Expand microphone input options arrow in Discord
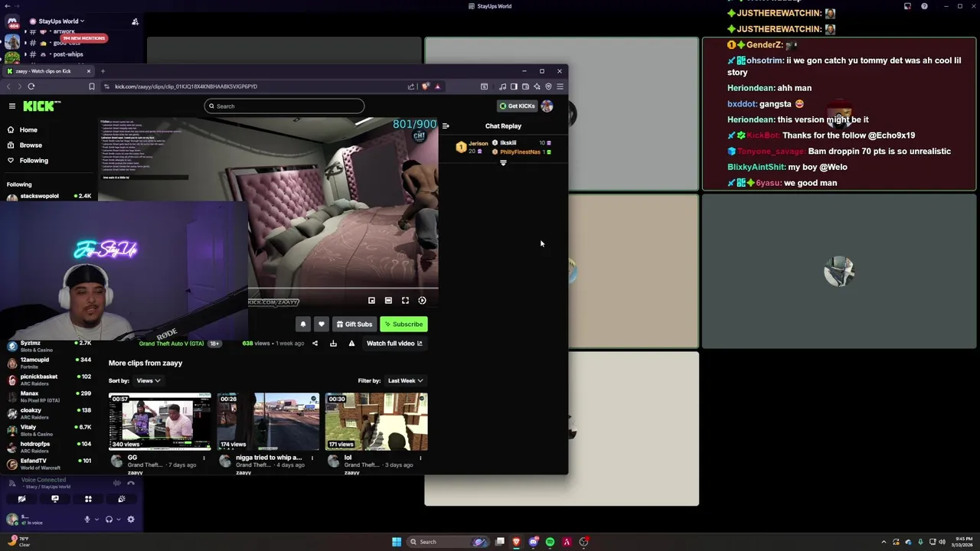The image size is (980, 551). click(x=96, y=520)
